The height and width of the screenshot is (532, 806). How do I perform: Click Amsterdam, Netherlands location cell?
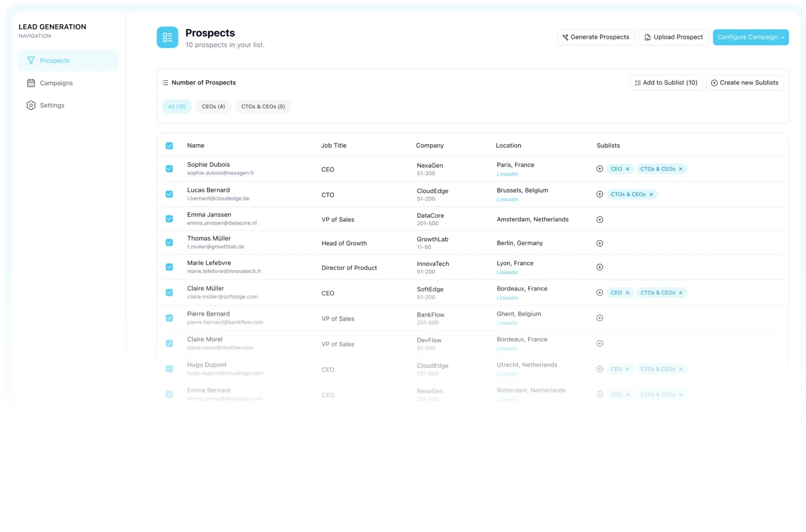(x=532, y=219)
